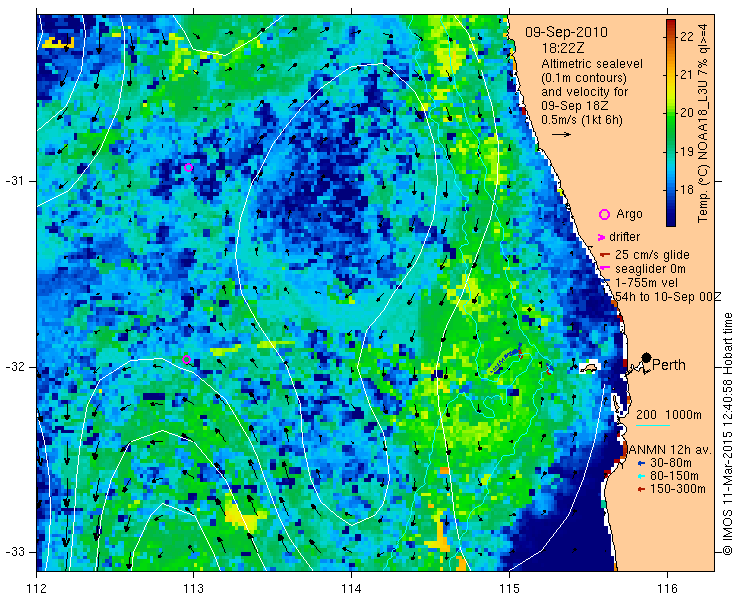
Task: Click the white island patch west of Perth
Action: click(x=589, y=366)
